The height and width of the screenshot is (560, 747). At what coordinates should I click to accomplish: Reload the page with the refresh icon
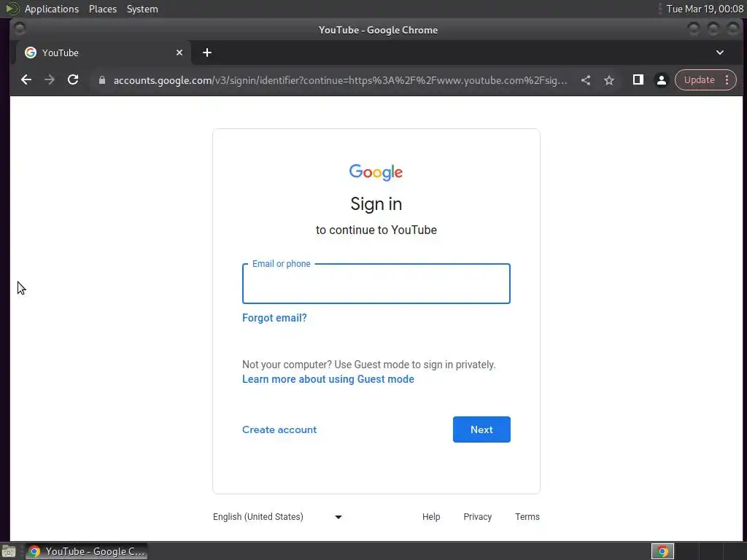73,80
